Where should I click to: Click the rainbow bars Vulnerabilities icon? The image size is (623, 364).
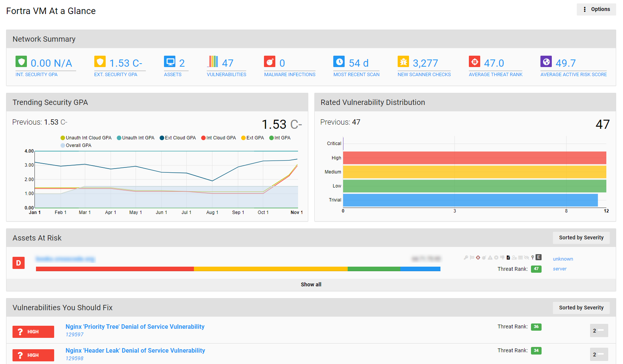pos(213,61)
